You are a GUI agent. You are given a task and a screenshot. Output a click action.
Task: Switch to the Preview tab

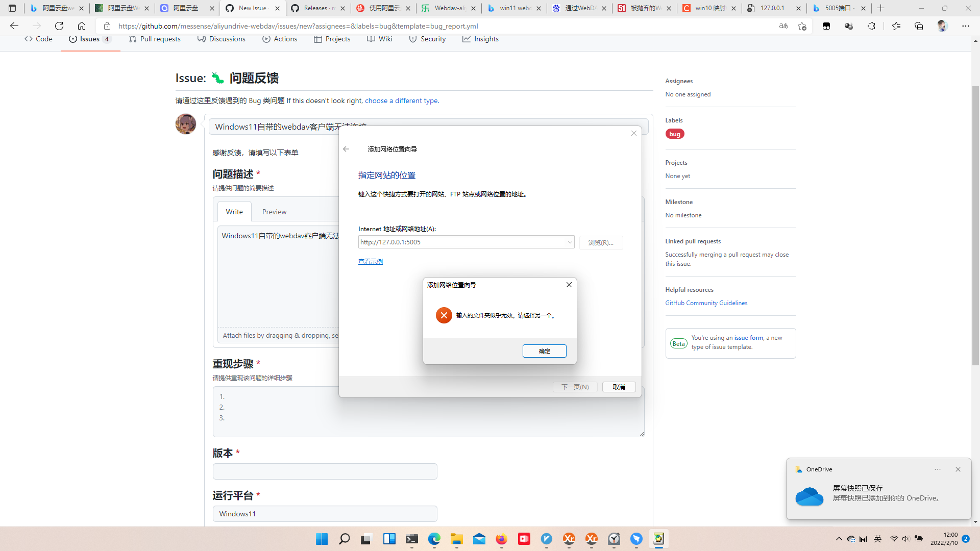(x=274, y=211)
